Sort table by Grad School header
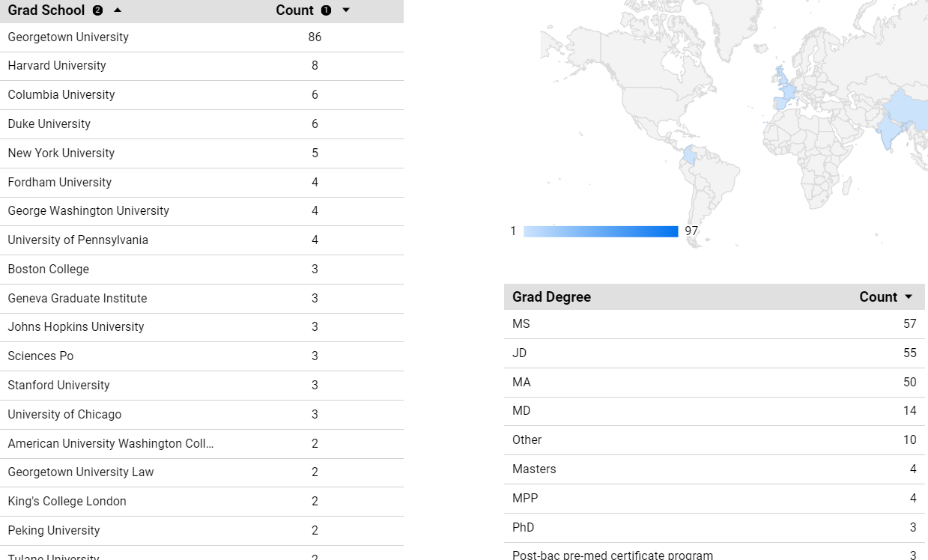Image resolution: width=928 pixels, height=560 pixels. (46, 10)
